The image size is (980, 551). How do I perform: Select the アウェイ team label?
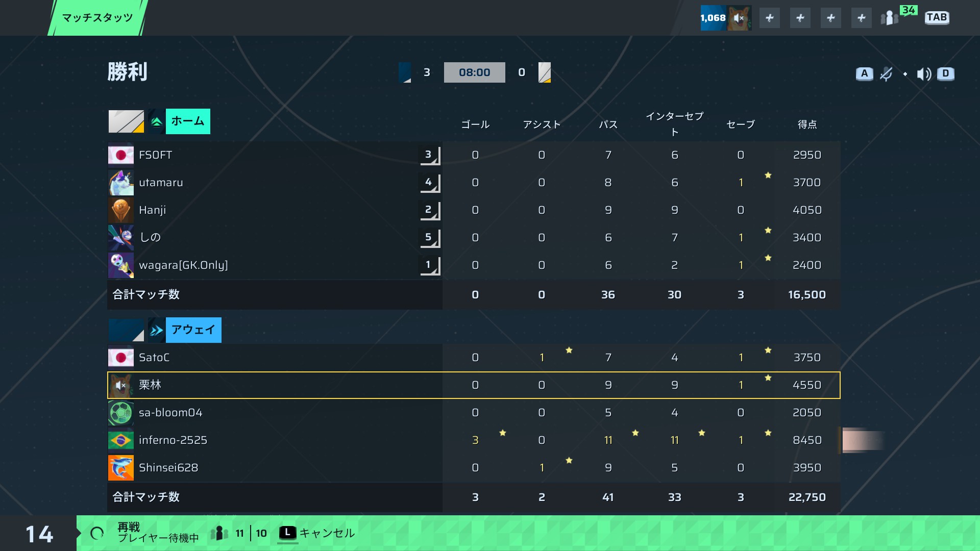193,330
